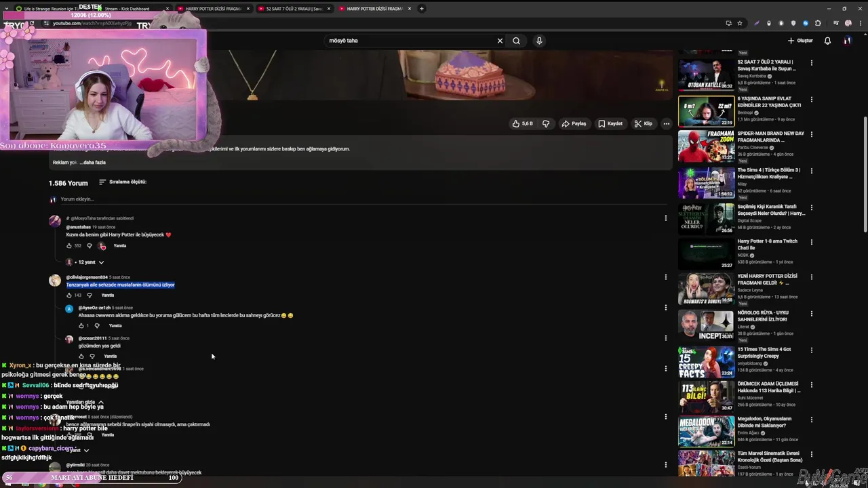The image size is (868, 488).
Task: Open menu for The Sims 4 Türkçe video
Action: (811, 171)
